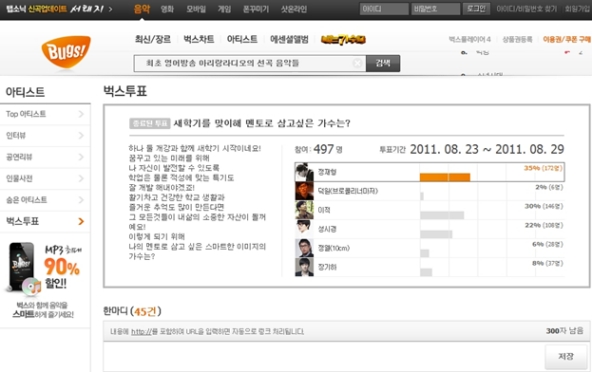Expand 인터뷰 chevron arrow

(81, 135)
